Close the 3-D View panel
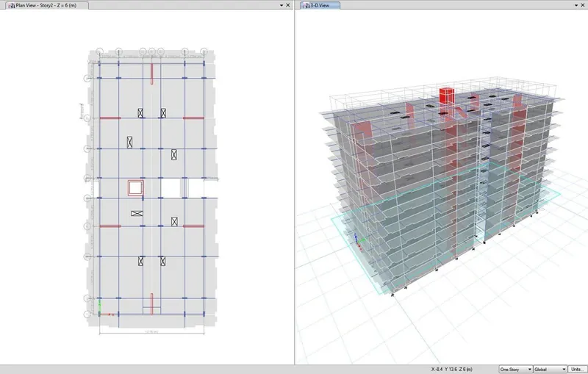This screenshot has height=374, width=588. tap(583, 5)
